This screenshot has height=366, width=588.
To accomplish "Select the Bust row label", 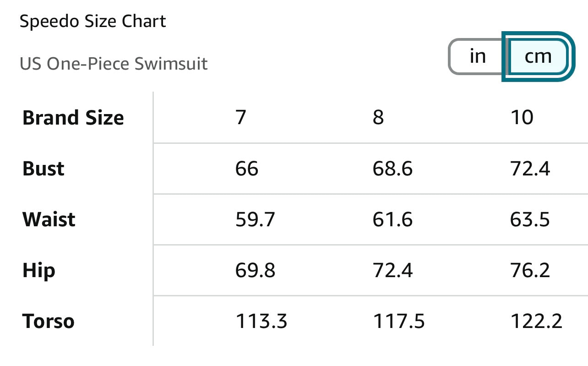I will pos(44,169).
